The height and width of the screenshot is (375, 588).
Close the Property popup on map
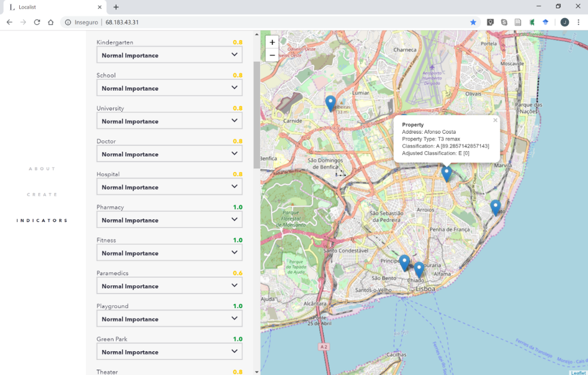point(495,121)
